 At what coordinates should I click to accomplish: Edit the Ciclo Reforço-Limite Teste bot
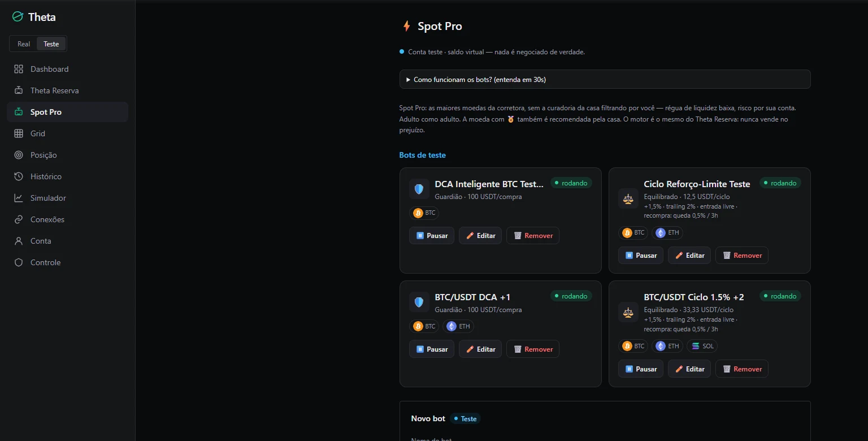(689, 256)
